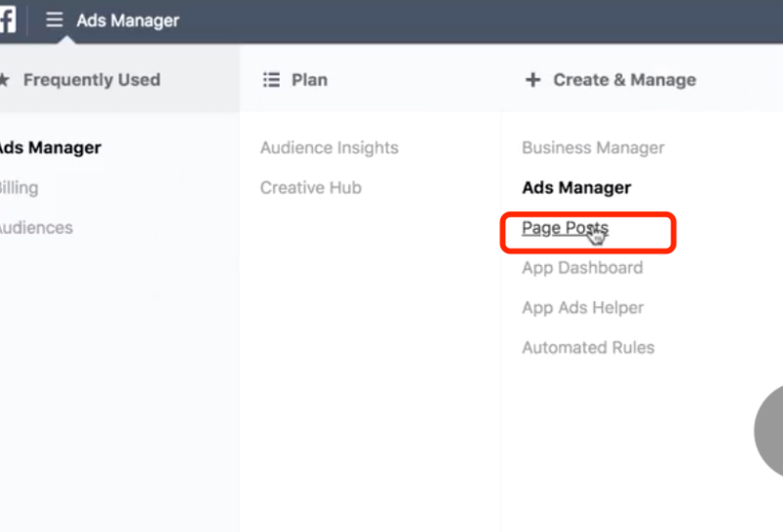Open Billing under Frequently Used
Viewport: 783px width, 532px height.
(19, 188)
